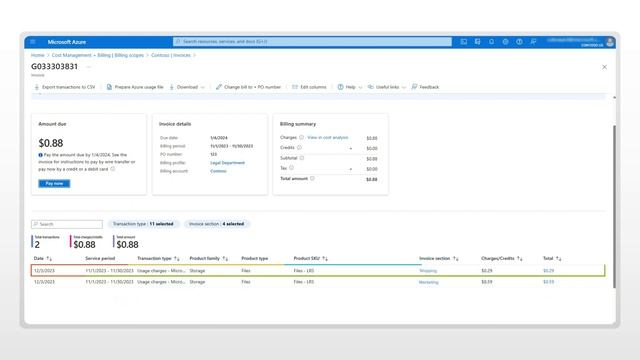Open the portal settings gear
Screen dimensions: 640x360
[505, 42]
